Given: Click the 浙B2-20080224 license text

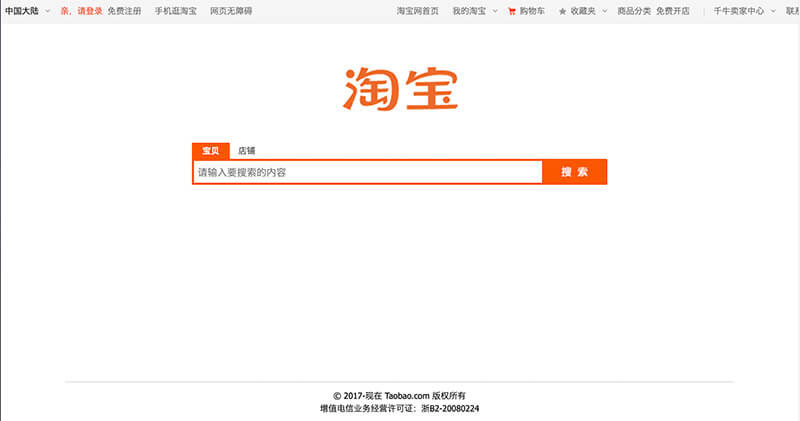Looking at the screenshot, I should [450, 408].
